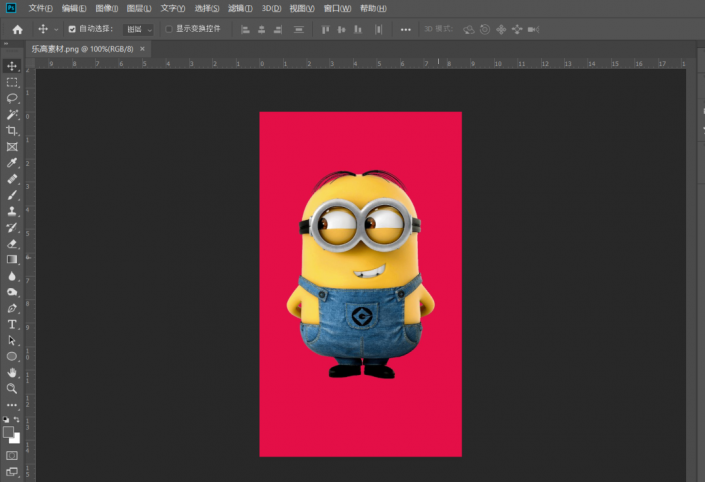Select the horizontal Type tool
This screenshot has width=705, height=482.
coord(12,324)
